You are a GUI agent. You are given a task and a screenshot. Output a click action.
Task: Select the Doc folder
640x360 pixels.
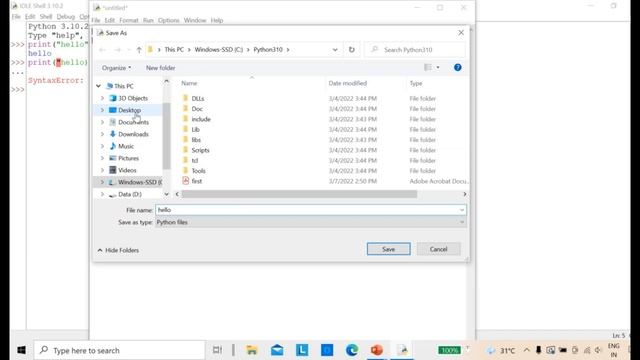click(x=197, y=109)
